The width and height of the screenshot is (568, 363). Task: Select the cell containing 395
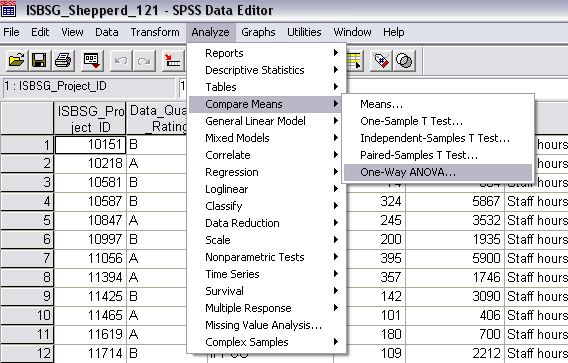coord(376,258)
